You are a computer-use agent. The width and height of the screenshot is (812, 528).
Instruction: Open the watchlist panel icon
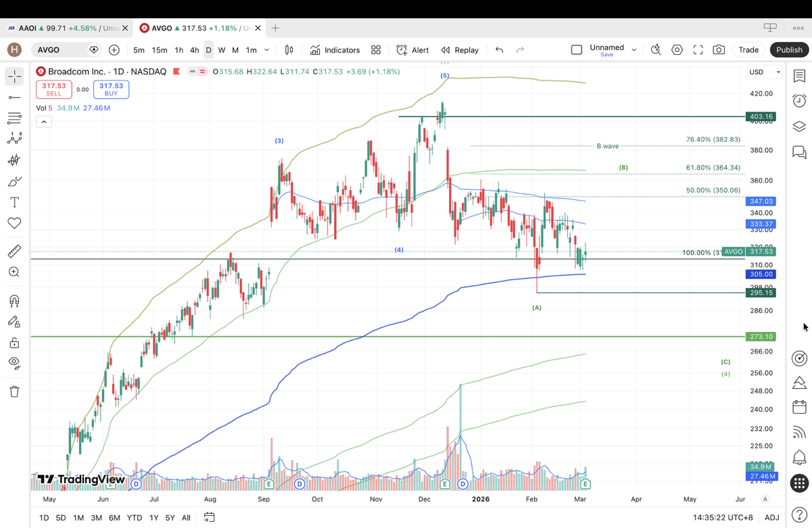pyautogui.click(x=799, y=76)
